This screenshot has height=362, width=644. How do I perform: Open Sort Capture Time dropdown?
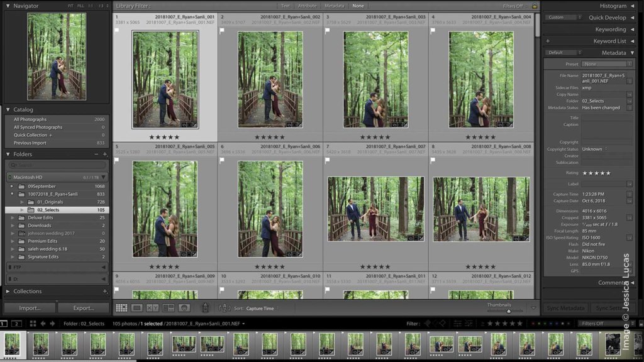(262, 308)
